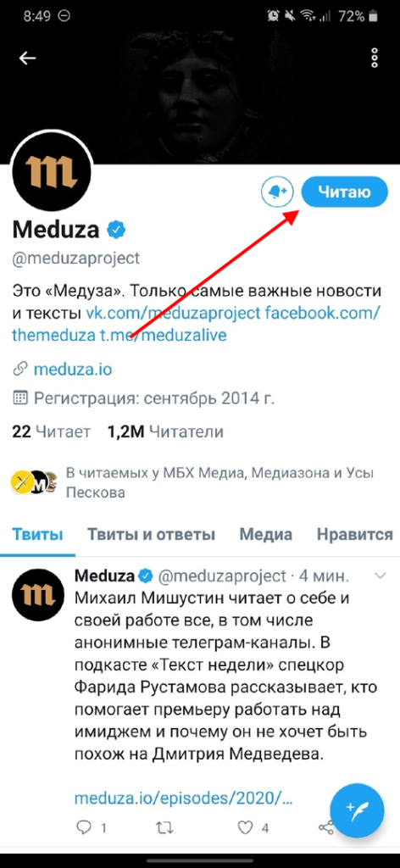Switch to the Медиа tab

tap(265, 535)
